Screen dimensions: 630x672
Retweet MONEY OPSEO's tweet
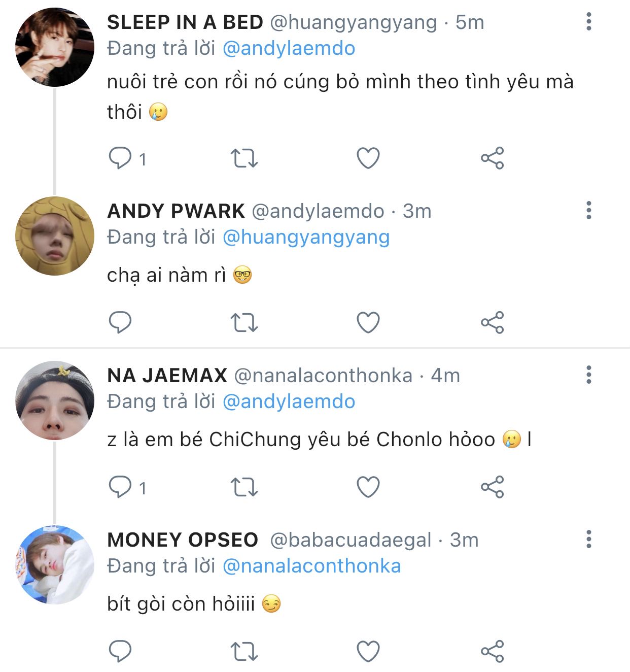pos(244,651)
